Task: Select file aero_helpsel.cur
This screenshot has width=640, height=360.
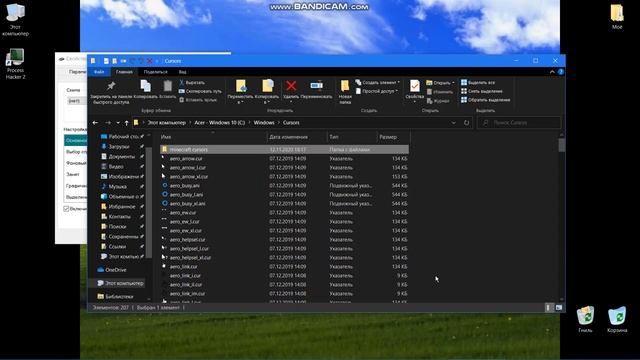Action: tap(284, 240)
